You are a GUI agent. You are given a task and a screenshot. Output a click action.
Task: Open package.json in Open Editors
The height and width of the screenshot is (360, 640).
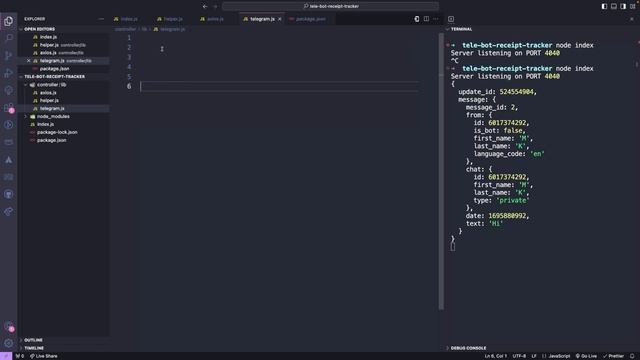tap(54, 69)
